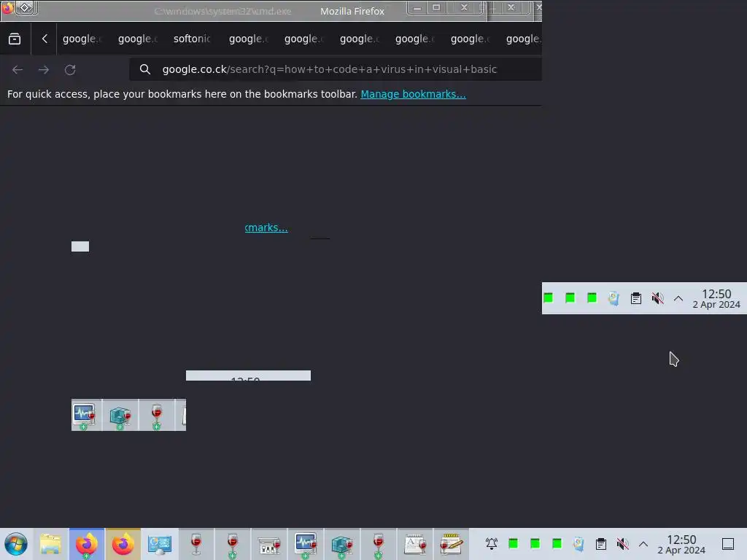747x560 pixels.
Task: Toggle the muted volume icon in the bottom taskbar
Action: tap(622, 544)
